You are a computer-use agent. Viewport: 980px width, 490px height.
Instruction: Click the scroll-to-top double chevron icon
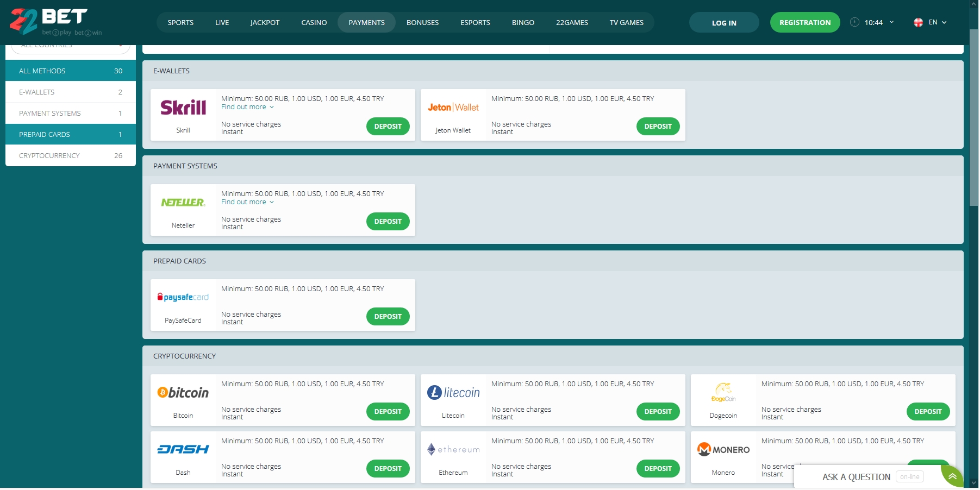pyautogui.click(x=952, y=476)
